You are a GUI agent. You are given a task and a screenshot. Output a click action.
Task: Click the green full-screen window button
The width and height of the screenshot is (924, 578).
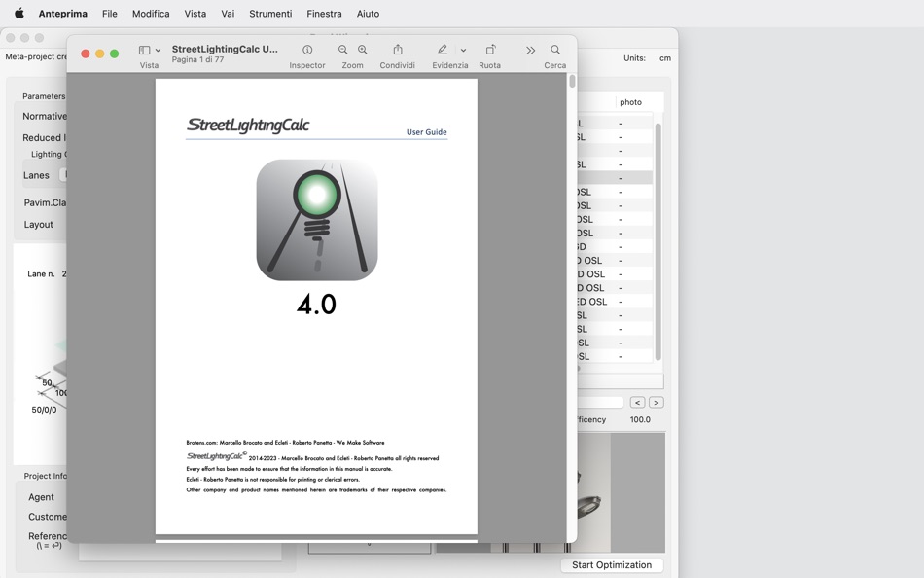pyautogui.click(x=115, y=54)
